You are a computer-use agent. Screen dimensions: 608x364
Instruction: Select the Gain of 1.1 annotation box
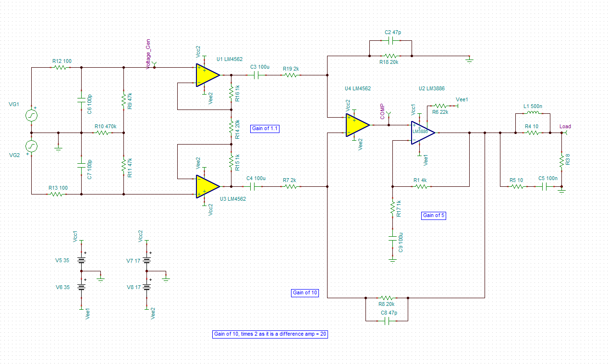(x=265, y=129)
